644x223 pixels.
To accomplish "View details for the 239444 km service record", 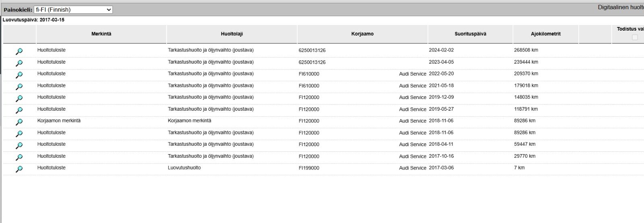I will (19, 63).
